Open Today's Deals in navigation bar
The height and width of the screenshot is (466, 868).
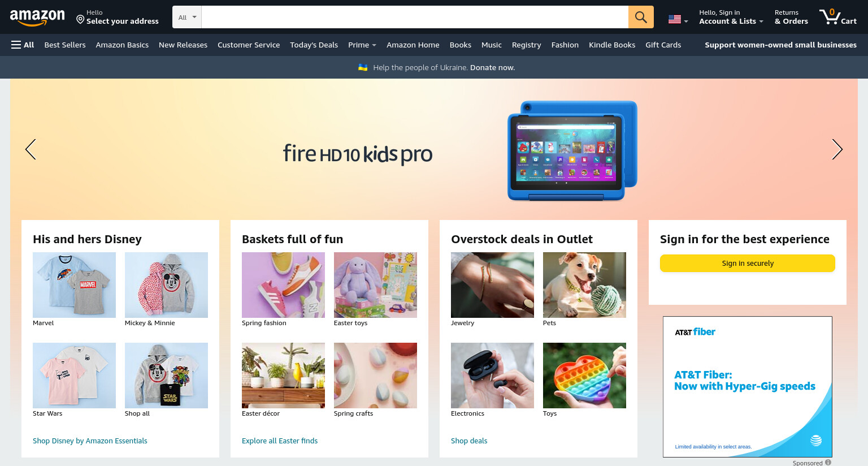point(314,45)
